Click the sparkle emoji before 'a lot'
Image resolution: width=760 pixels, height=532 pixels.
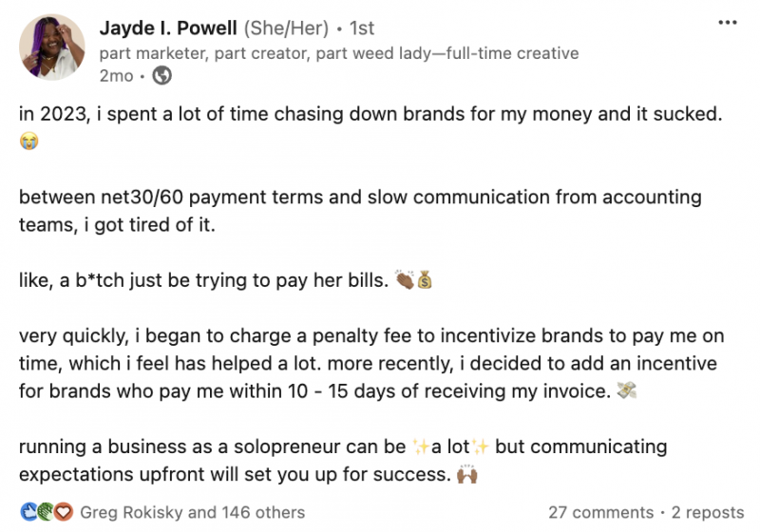tap(421, 446)
